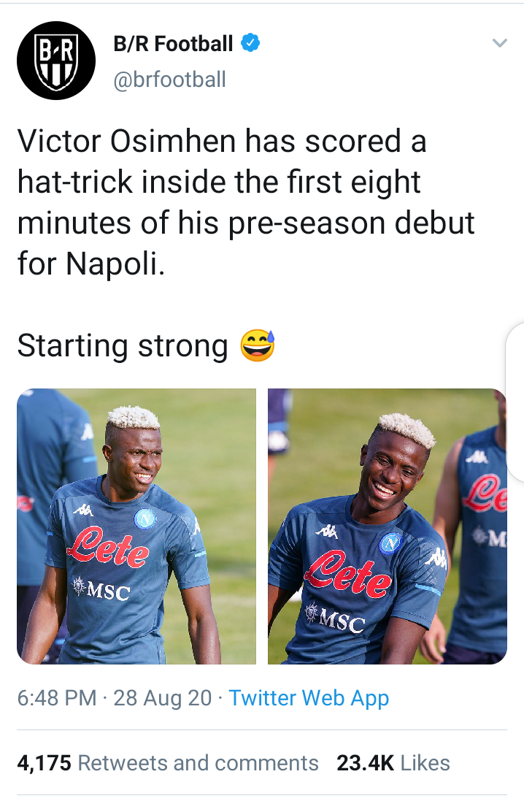524x812 pixels.
Task: Visit the @brfootball handle
Action: (x=170, y=80)
